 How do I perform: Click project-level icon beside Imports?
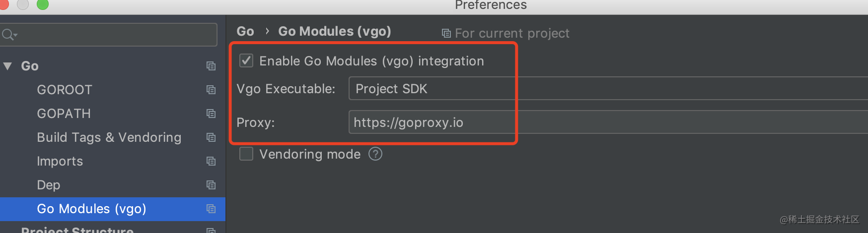211,161
